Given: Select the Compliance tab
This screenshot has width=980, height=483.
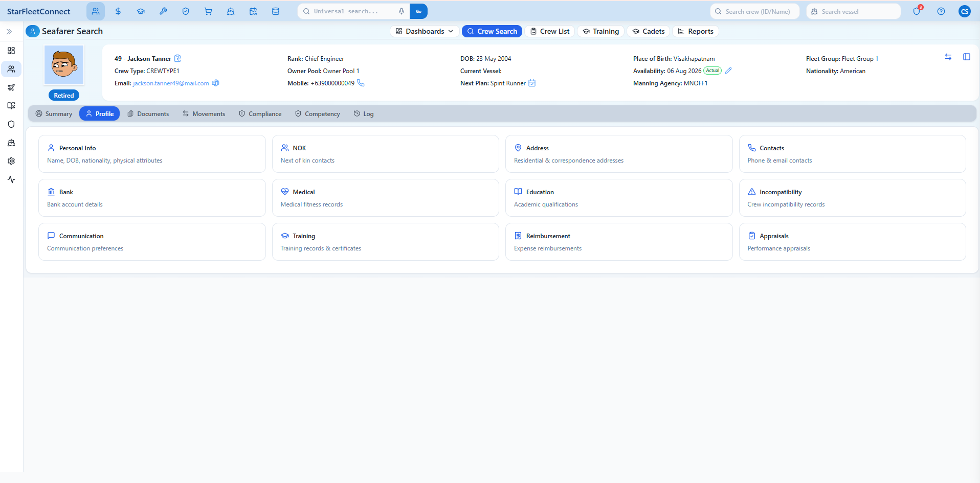Looking at the screenshot, I should 260,113.
